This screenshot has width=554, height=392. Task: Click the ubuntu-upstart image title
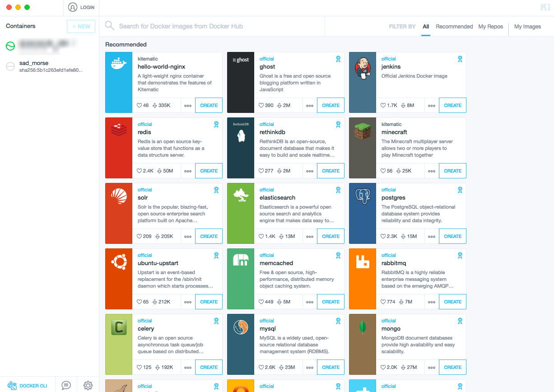(158, 263)
